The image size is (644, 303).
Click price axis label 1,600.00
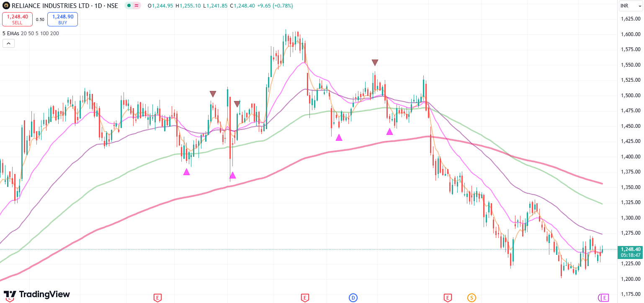coord(630,34)
